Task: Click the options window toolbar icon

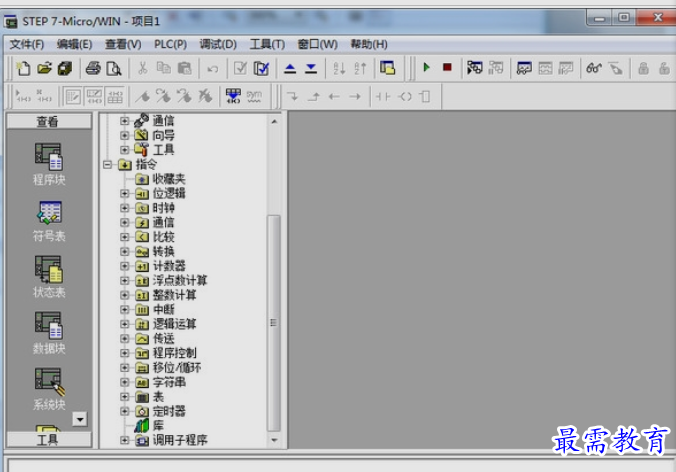Action: point(388,68)
